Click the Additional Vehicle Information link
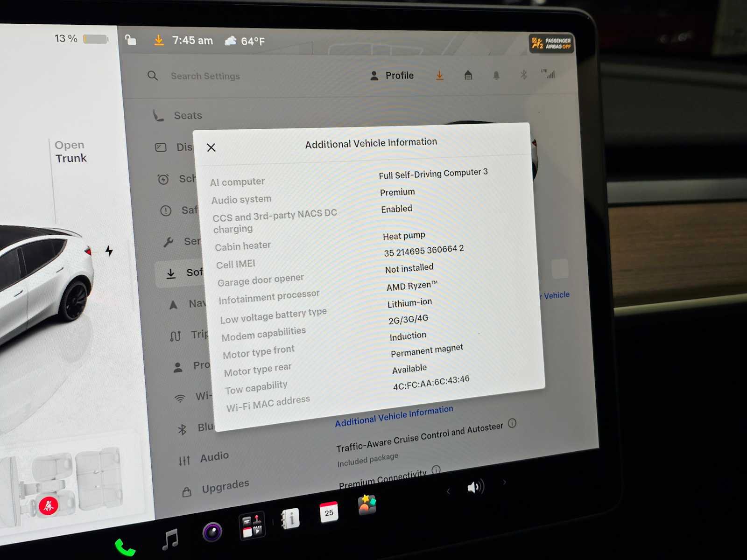The width and height of the screenshot is (747, 560). pyautogui.click(x=394, y=416)
